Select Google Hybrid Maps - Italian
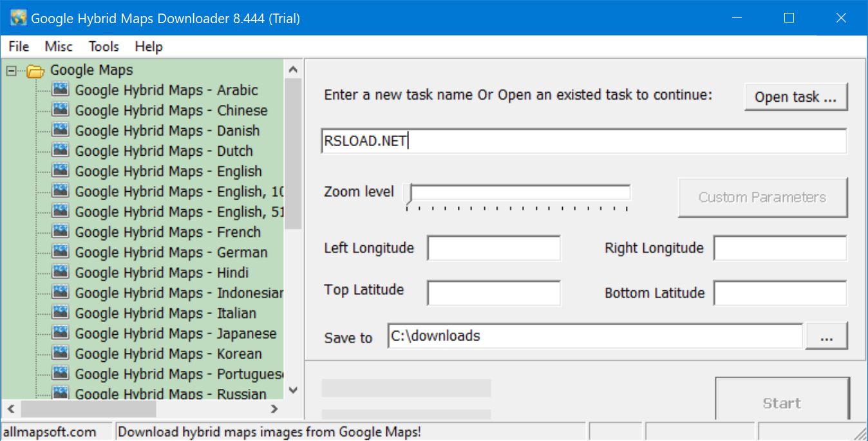The width and height of the screenshot is (868, 441). coord(165,313)
